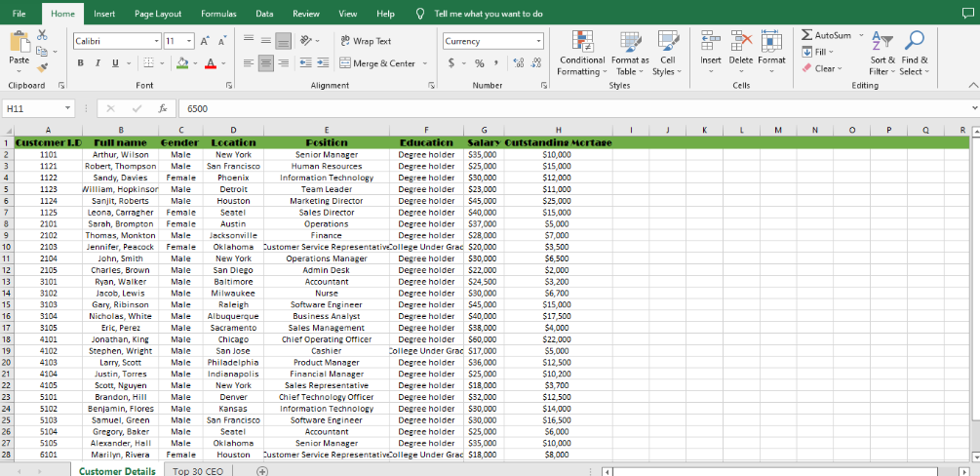Switch to the Formulas tab
980x476 pixels.
[218, 13]
